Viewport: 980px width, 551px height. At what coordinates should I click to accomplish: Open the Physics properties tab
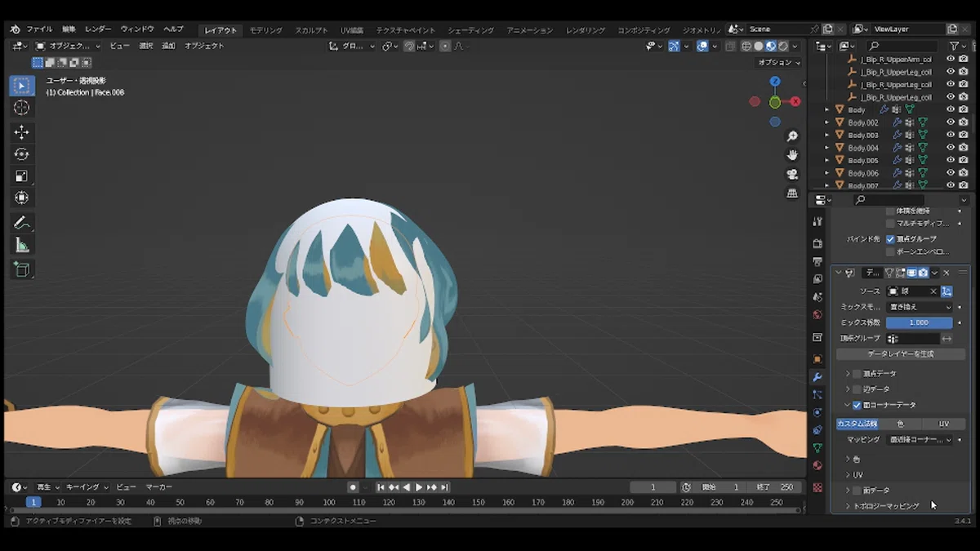point(817,412)
